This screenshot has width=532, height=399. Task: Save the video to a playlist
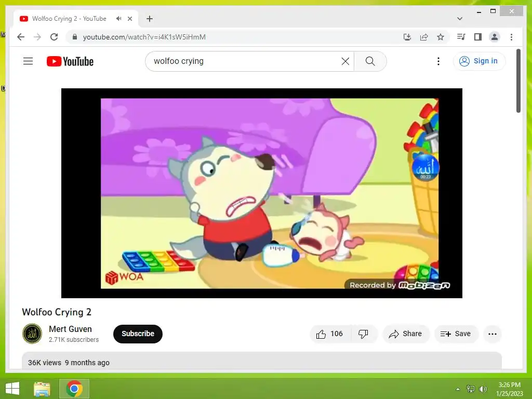click(456, 334)
